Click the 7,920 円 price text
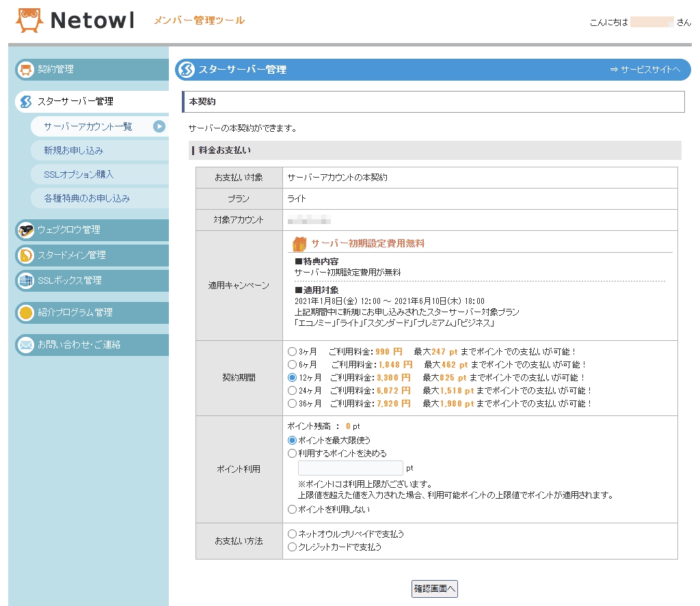Viewport: 700px width, 606px height. click(x=393, y=403)
